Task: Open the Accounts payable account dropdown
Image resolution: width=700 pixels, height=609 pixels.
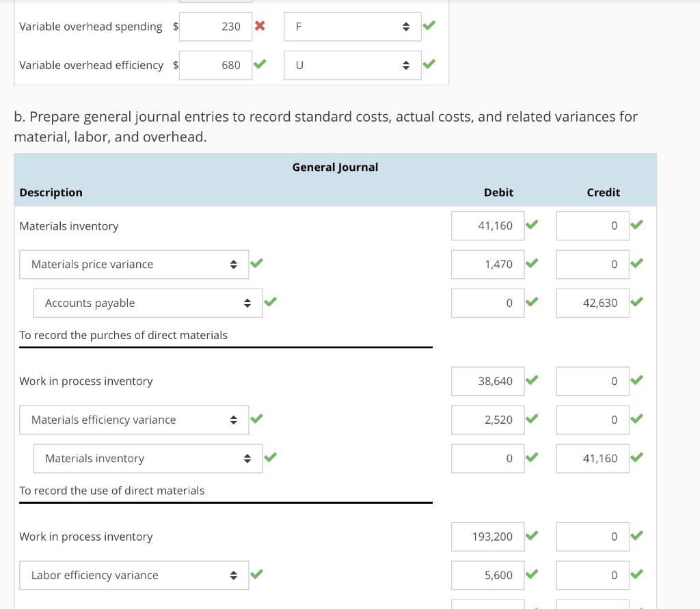Action: point(148,302)
